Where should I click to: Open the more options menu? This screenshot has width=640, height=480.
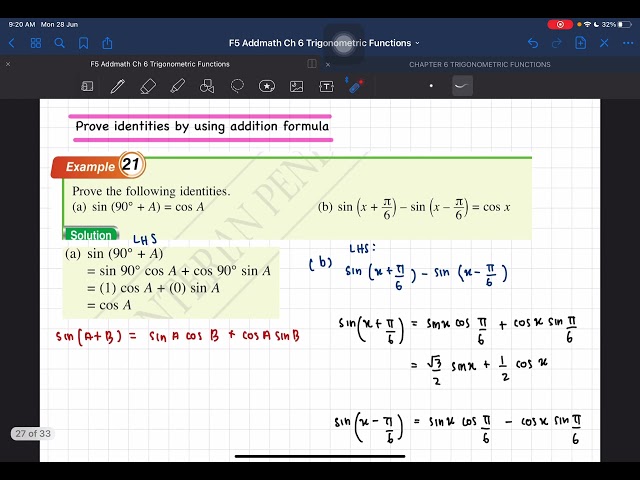tap(628, 43)
